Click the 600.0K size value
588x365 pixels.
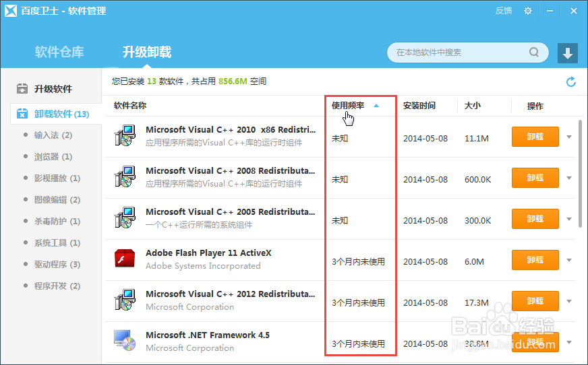(477, 180)
